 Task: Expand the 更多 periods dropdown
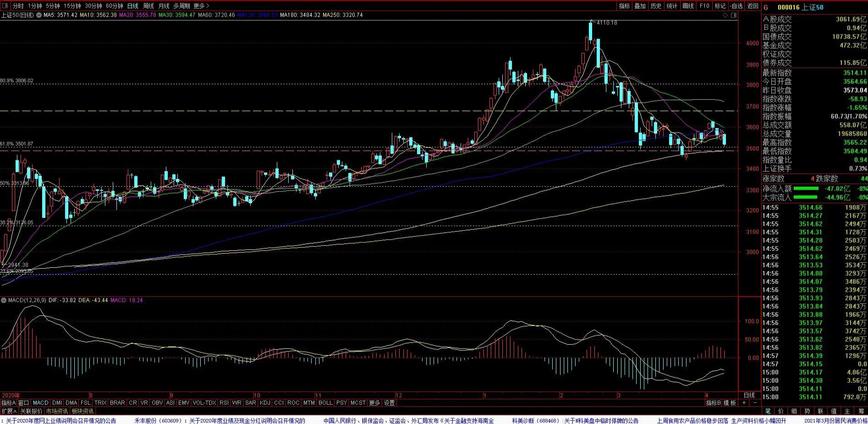tap(201, 6)
